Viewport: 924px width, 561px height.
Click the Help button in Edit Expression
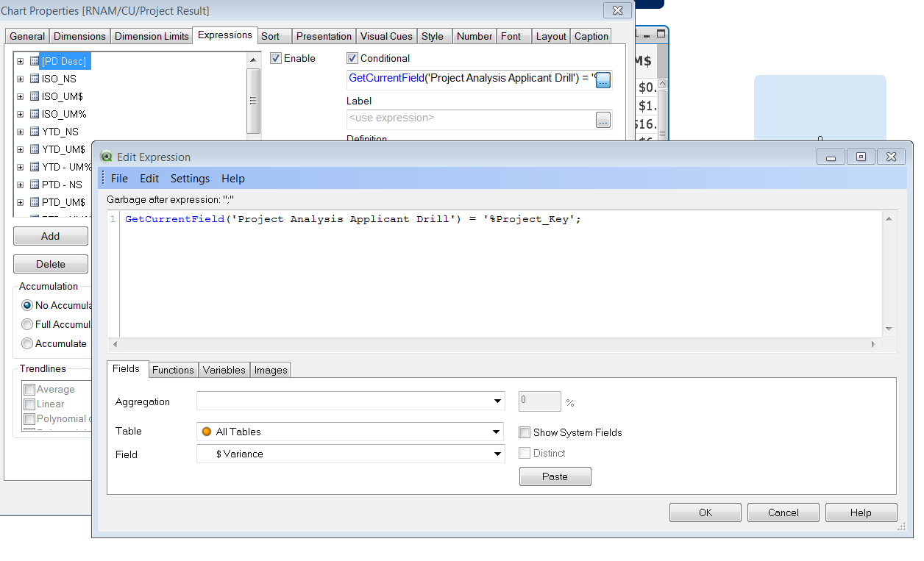861,512
